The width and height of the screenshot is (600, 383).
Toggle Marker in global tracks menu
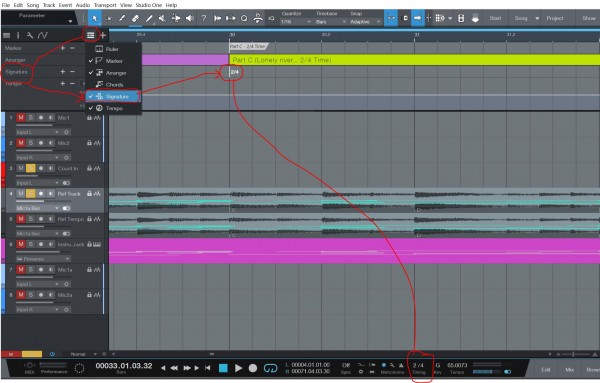click(x=113, y=61)
